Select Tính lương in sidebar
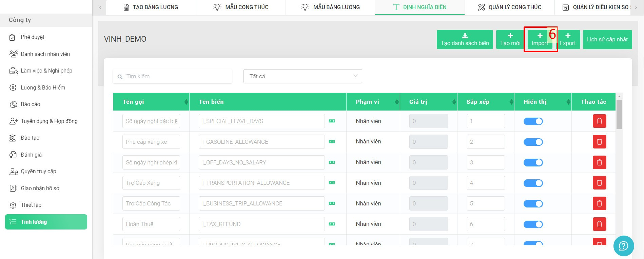 (x=46, y=222)
